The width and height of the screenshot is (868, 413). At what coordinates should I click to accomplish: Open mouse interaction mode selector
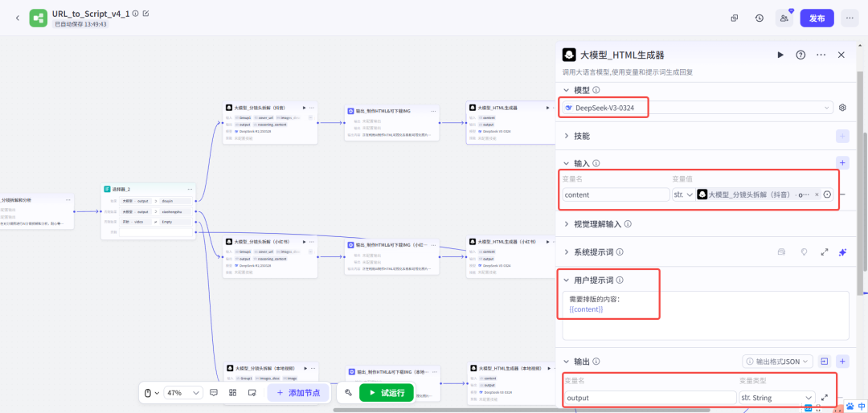pos(151,393)
